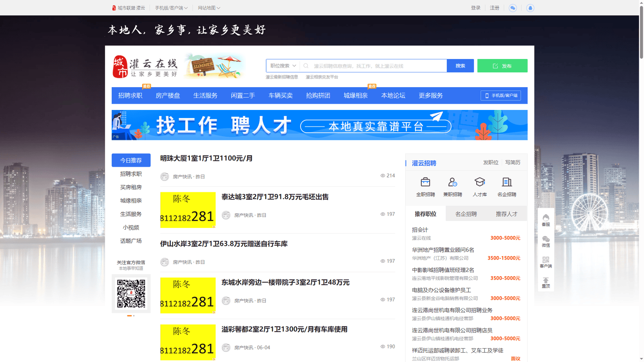Open 更多服务 navigation item
644x362 pixels.
coord(431,96)
